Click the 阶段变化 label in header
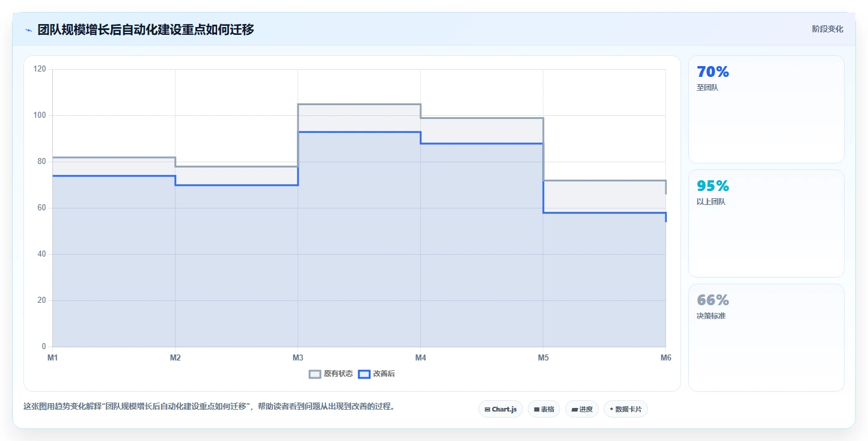This screenshot has width=868, height=441. [x=828, y=29]
